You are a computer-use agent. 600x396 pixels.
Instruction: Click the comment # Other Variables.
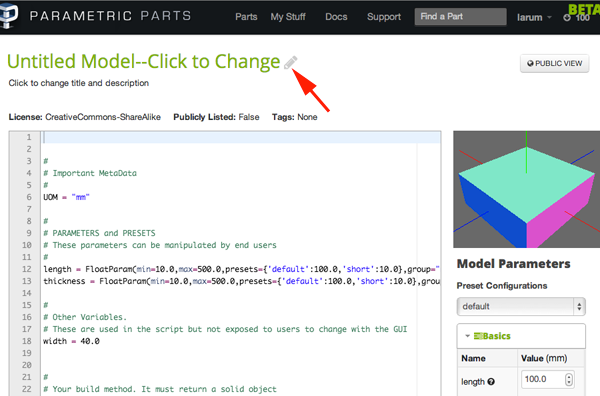[x=85, y=317]
